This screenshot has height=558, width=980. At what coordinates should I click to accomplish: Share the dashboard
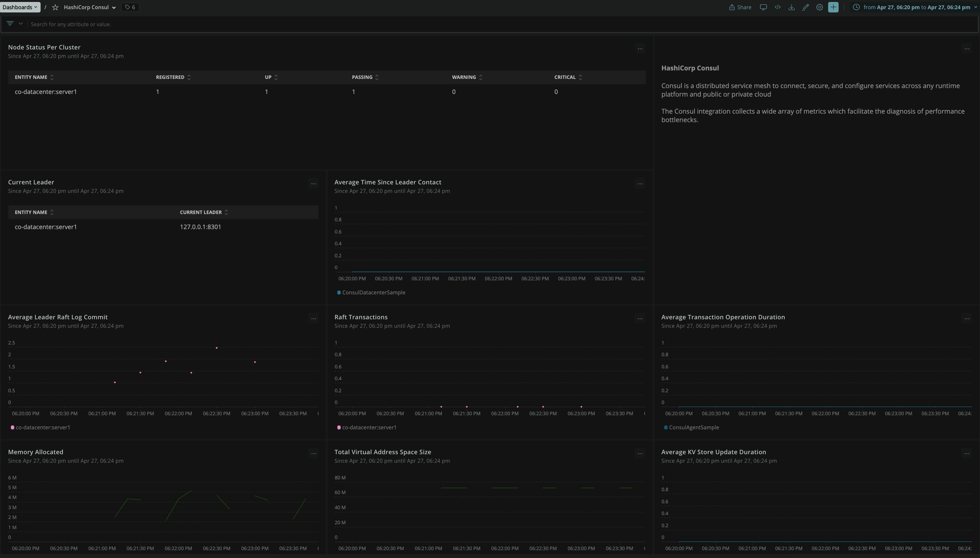(740, 7)
